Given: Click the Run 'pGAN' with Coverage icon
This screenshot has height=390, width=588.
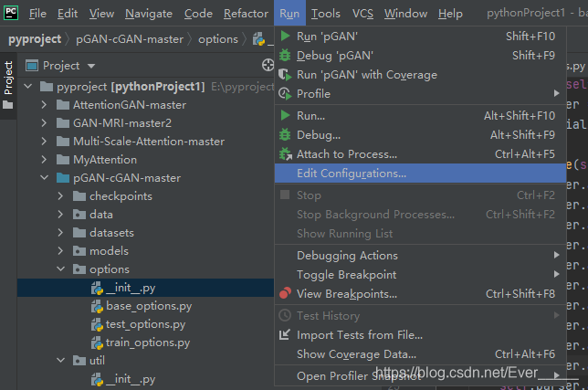Looking at the screenshot, I should (285, 75).
